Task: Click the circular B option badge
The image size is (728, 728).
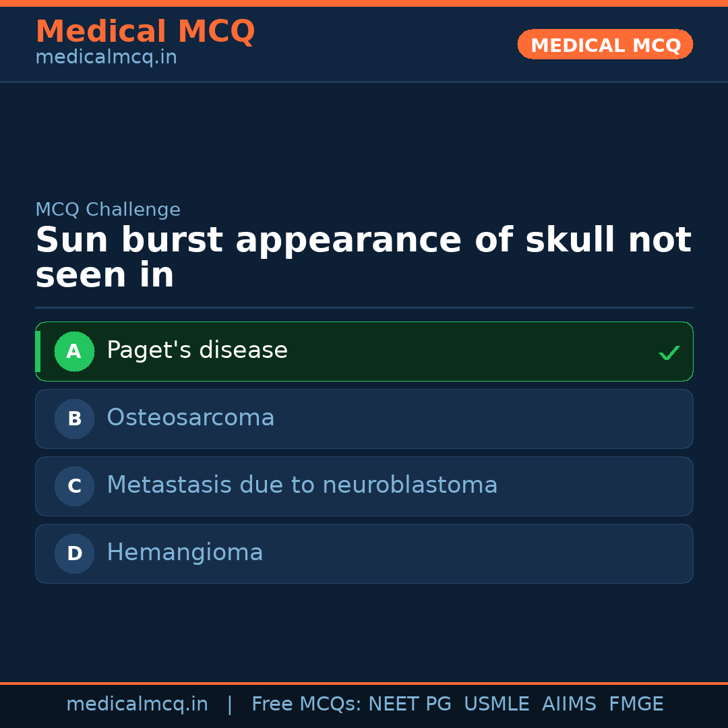Action: pos(74,419)
